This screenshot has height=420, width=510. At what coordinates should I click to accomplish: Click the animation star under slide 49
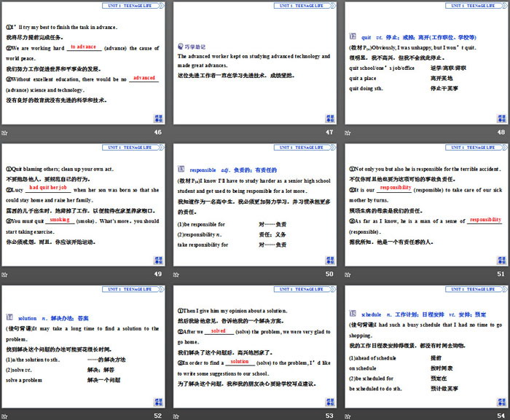(x=4, y=274)
